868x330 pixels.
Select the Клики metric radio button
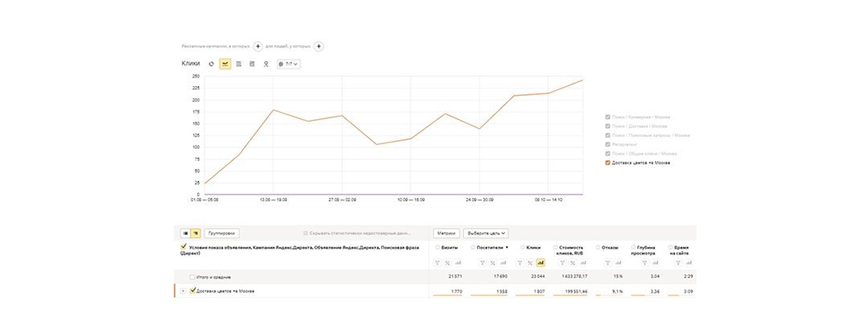pyautogui.click(x=523, y=247)
